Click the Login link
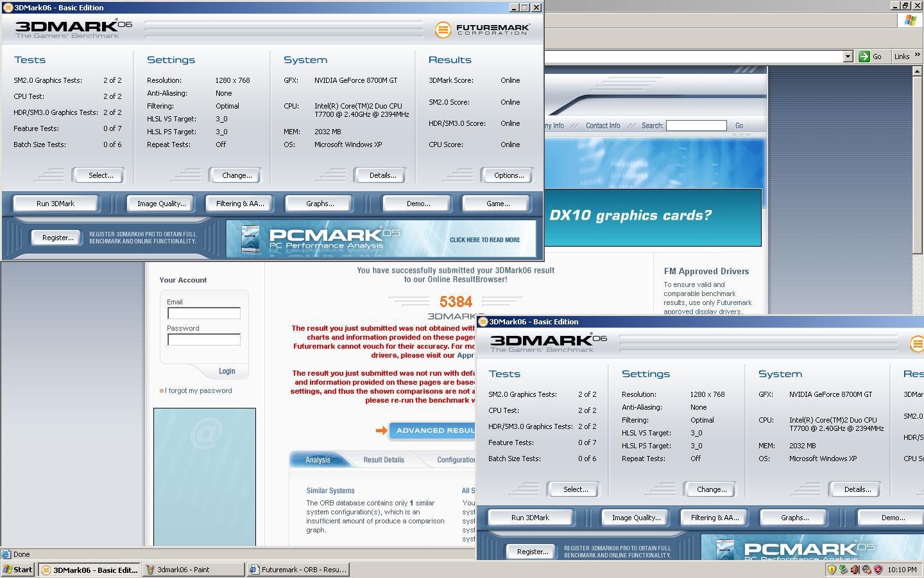The image size is (924, 578). [x=227, y=371]
